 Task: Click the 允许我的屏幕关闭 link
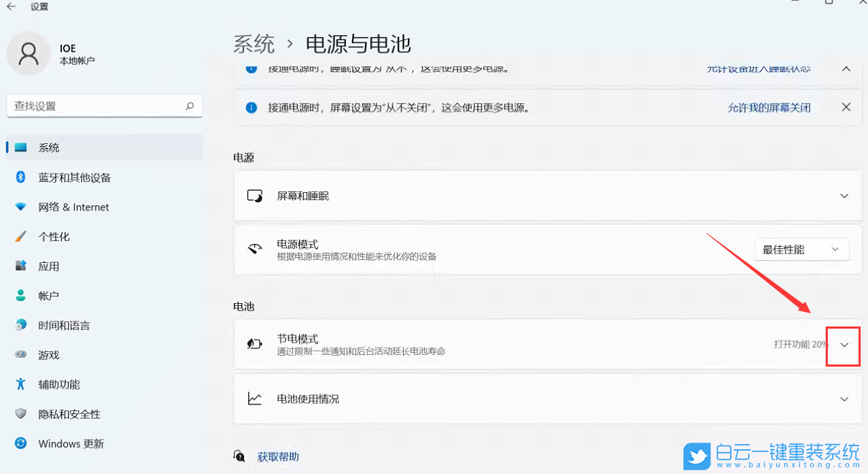(769, 107)
